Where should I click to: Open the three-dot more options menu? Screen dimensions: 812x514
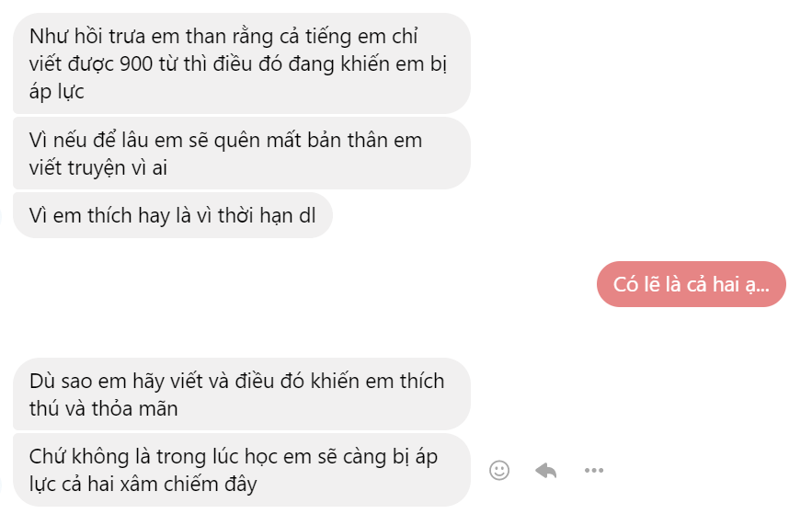click(594, 471)
